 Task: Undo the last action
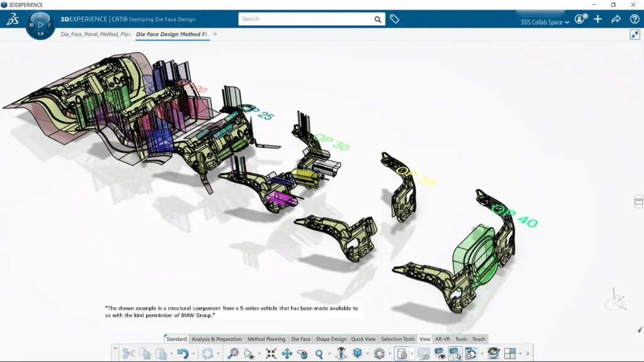[x=183, y=353]
